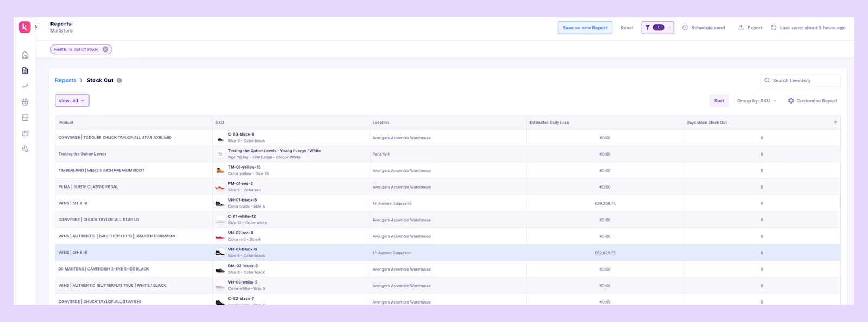Select CONVERSE | TODDLER CHUCK TAYLOR ALL STAR AXEL MID
The height and width of the screenshot is (322, 868).
pyautogui.click(x=115, y=138)
